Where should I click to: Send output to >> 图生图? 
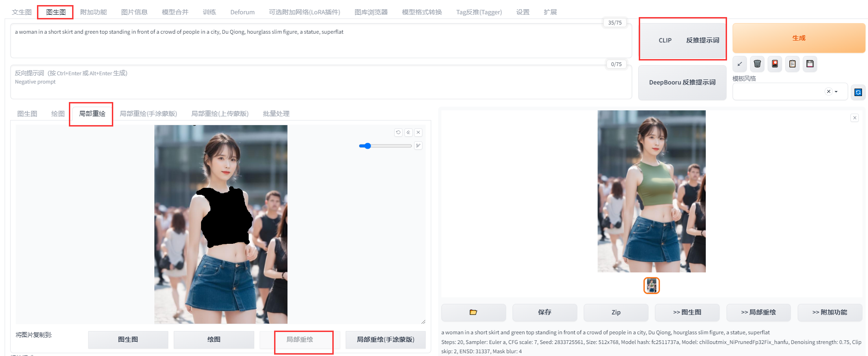(687, 313)
